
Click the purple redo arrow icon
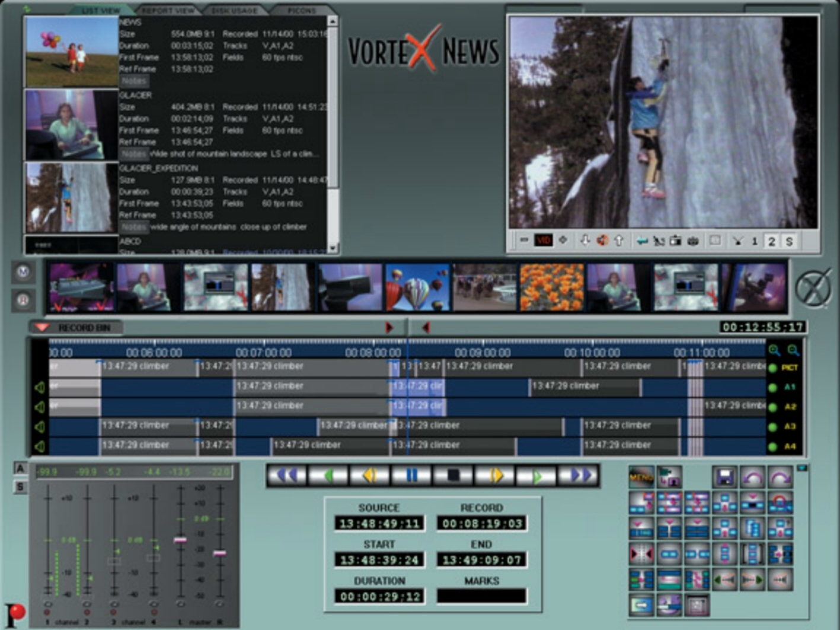[780, 477]
